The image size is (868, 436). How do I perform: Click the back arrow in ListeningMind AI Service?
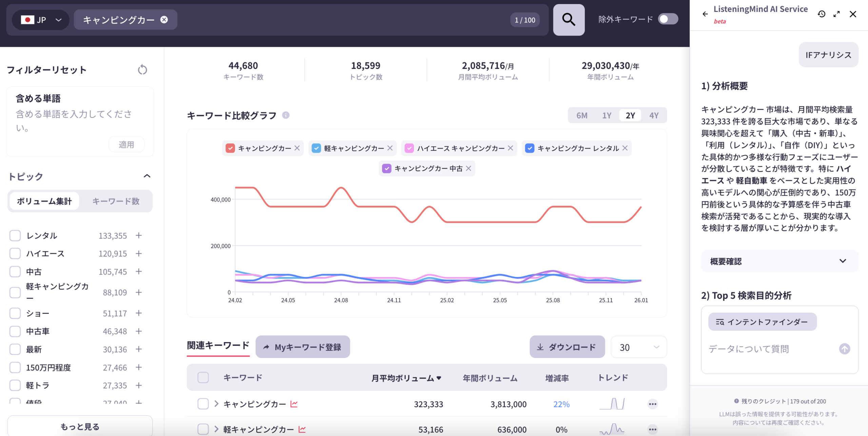pos(705,14)
